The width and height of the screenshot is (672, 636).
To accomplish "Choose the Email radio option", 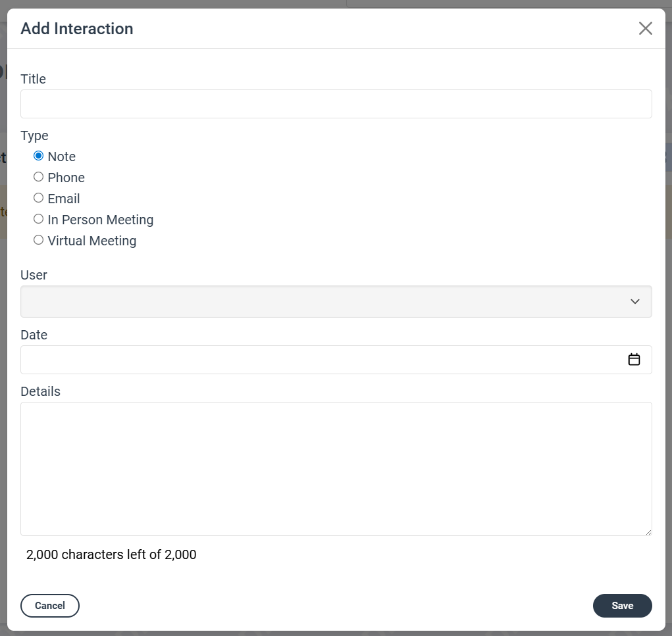I will click(39, 198).
